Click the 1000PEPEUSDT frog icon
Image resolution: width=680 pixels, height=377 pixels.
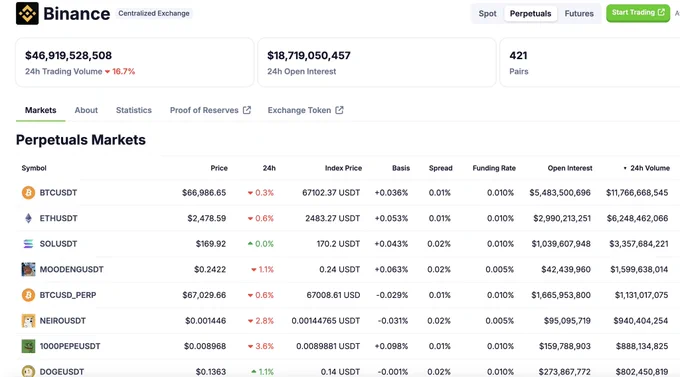click(x=28, y=346)
